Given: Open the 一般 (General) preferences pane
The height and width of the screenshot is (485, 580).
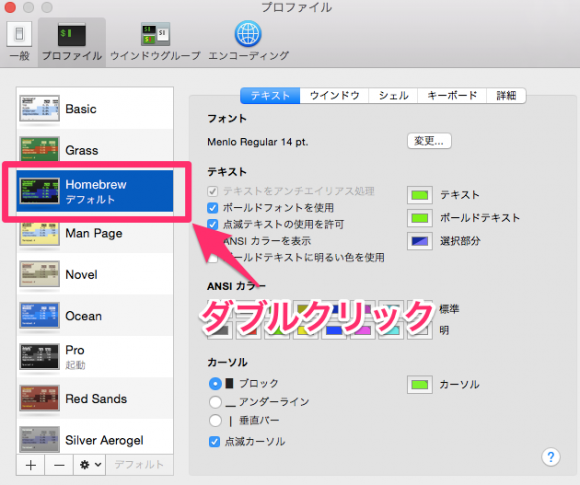Looking at the screenshot, I should (x=19, y=41).
